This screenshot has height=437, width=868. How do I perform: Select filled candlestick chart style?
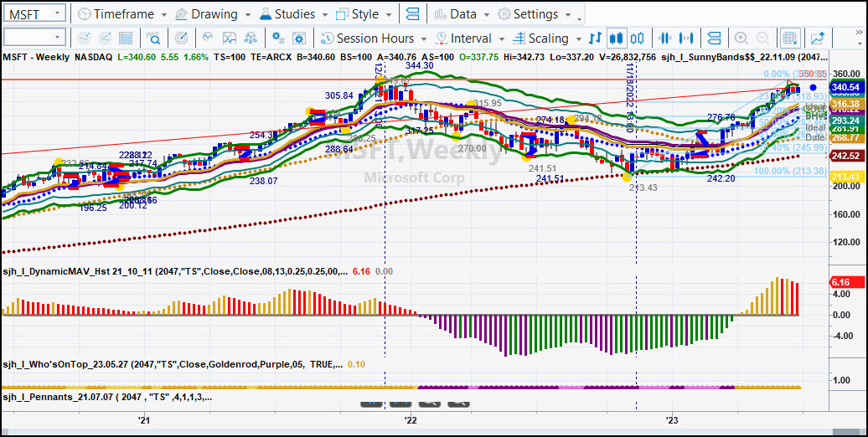point(616,39)
